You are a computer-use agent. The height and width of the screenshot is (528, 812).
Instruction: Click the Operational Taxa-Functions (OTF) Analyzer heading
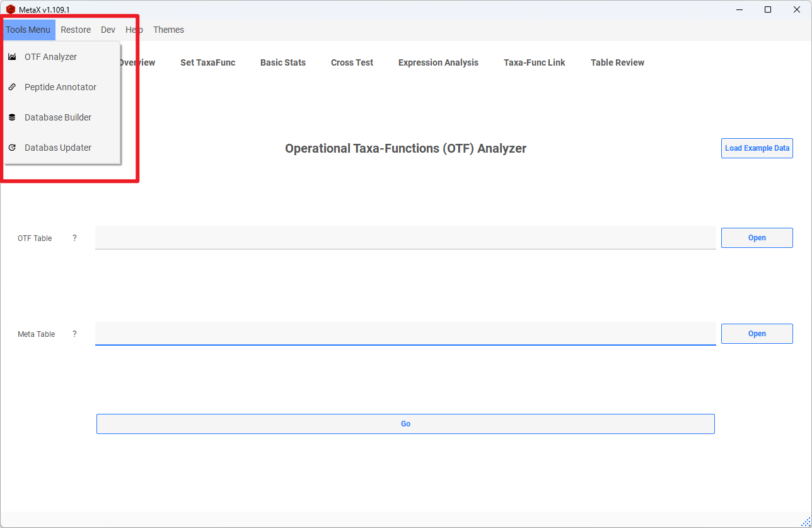(x=405, y=148)
